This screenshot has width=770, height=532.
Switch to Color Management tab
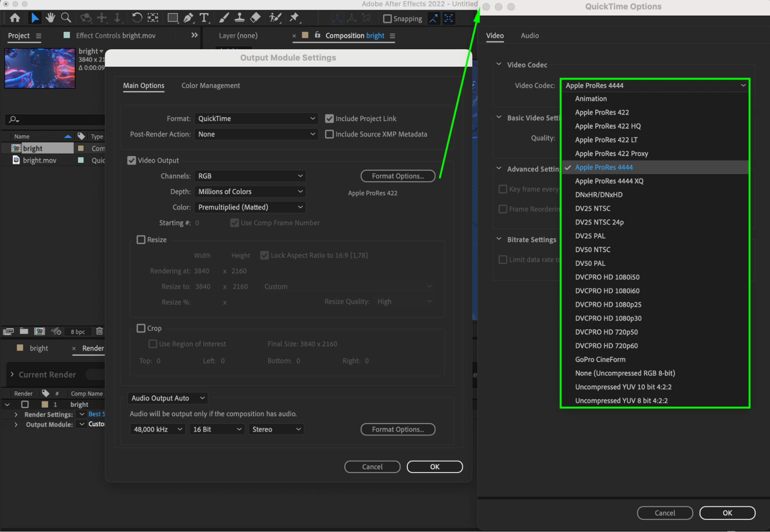click(x=210, y=86)
